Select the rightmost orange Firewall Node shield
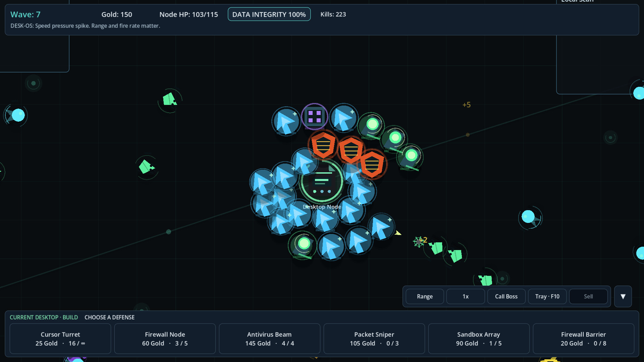The height and width of the screenshot is (362, 644). (x=372, y=164)
